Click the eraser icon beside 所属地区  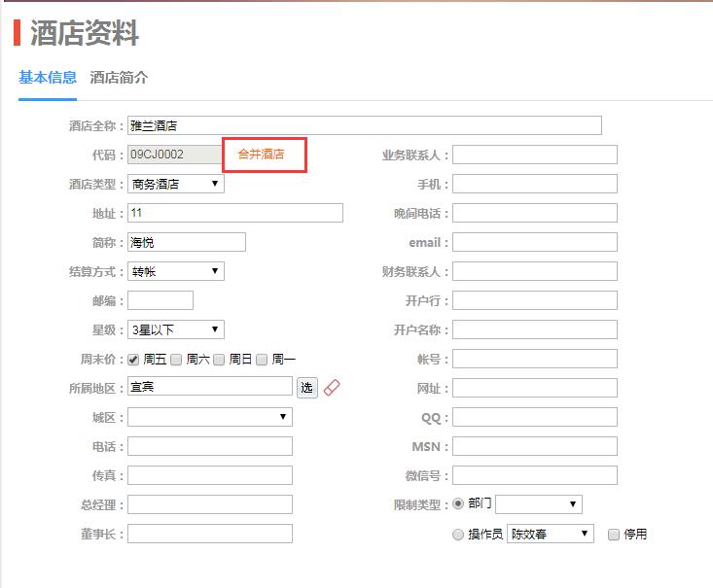pos(332,388)
